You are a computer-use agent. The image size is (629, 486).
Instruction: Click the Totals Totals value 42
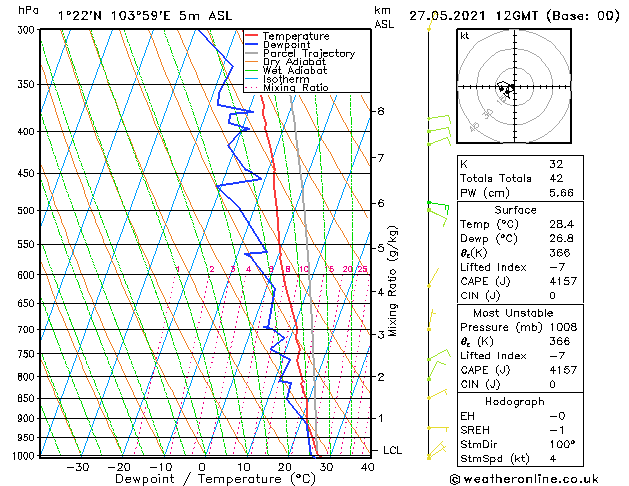(x=556, y=178)
